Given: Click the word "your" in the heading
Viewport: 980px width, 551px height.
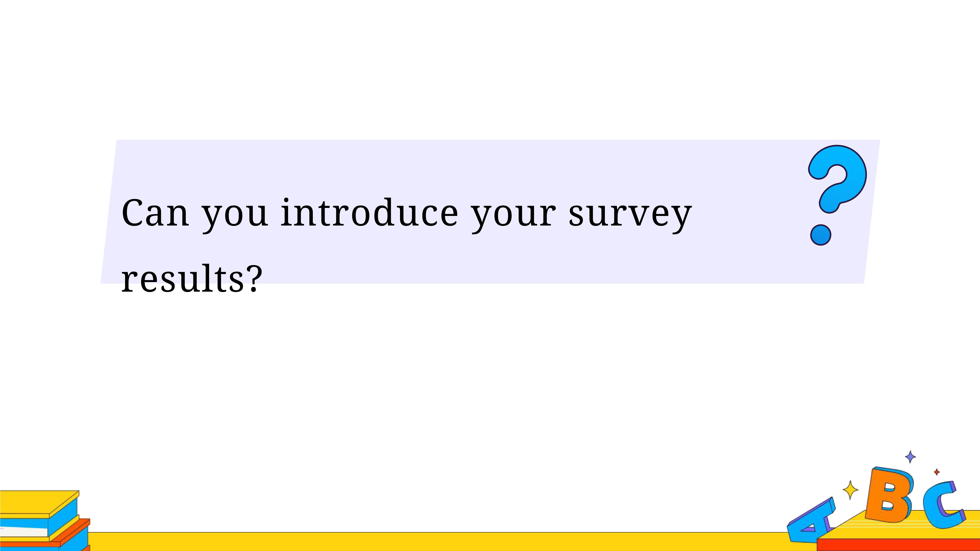Looking at the screenshot, I should coord(514,218).
